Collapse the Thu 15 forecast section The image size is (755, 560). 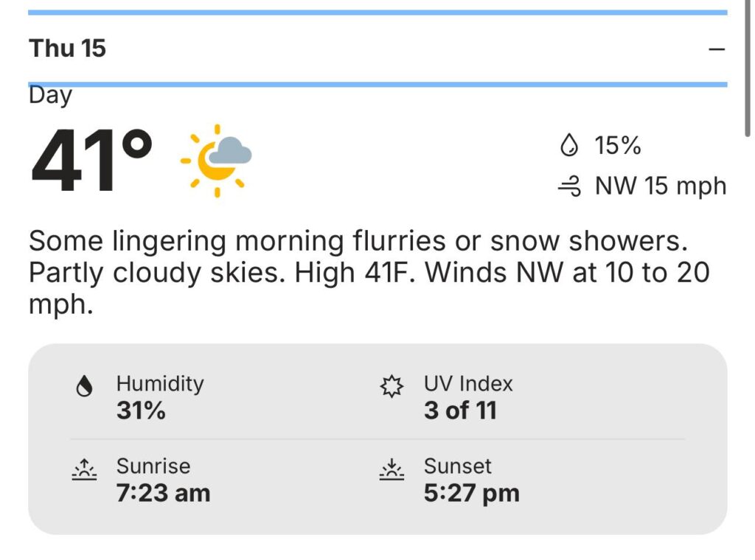point(716,49)
